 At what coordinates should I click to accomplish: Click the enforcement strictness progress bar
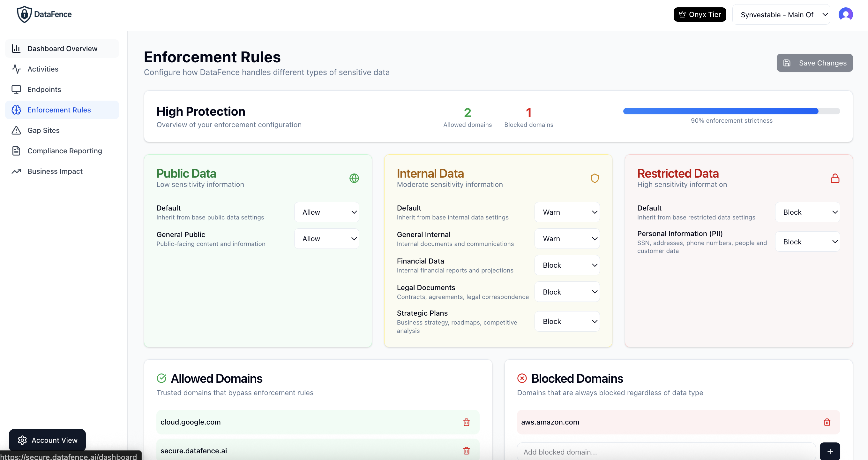point(731,111)
